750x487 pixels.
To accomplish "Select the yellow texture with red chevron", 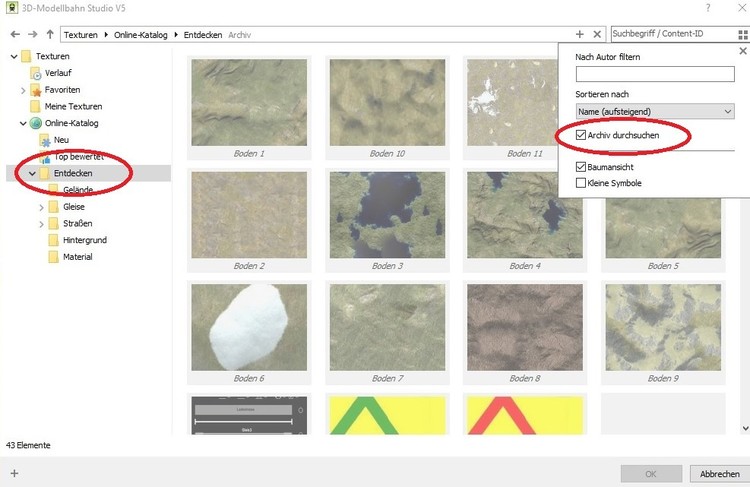I will 525,415.
